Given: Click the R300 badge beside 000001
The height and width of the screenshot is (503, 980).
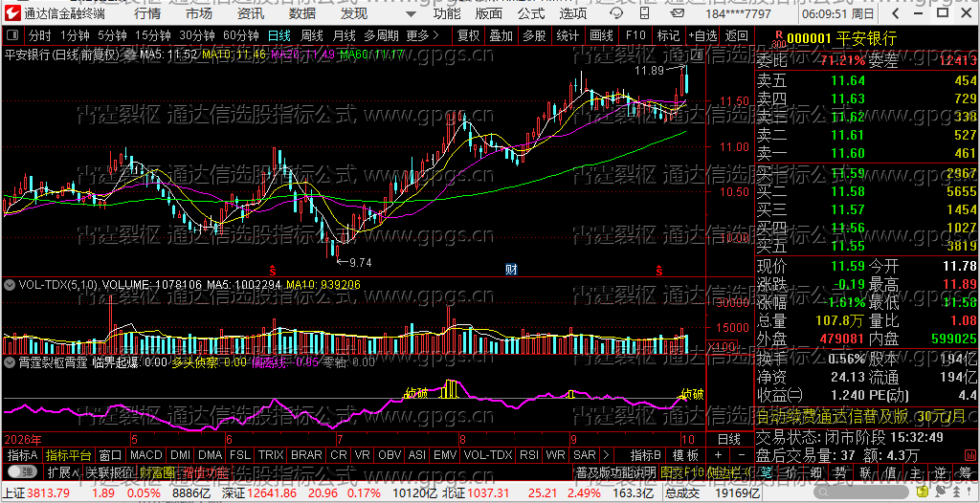Looking at the screenshot, I should (x=778, y=39).
